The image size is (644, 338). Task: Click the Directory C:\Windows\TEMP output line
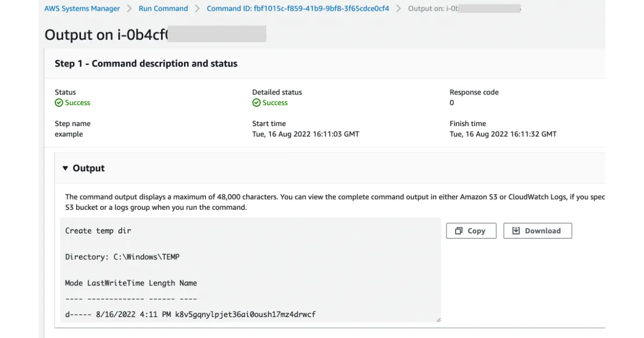pos(122,257)
